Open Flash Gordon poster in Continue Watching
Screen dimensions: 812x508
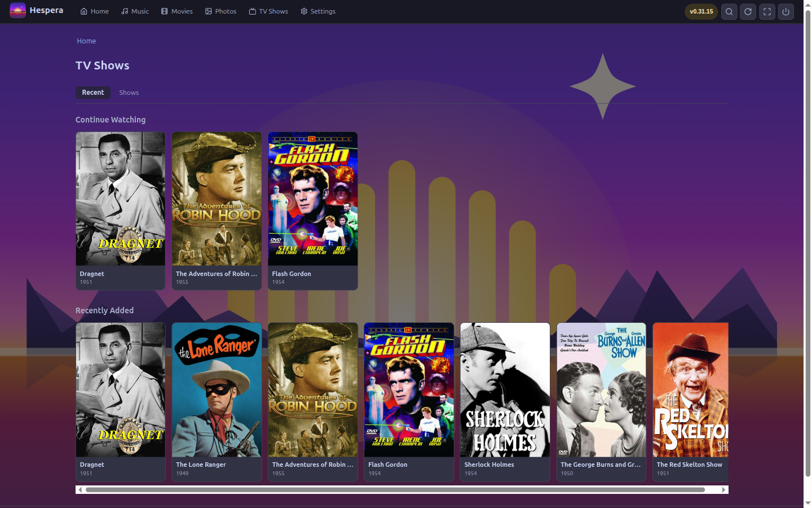[313, 199]
